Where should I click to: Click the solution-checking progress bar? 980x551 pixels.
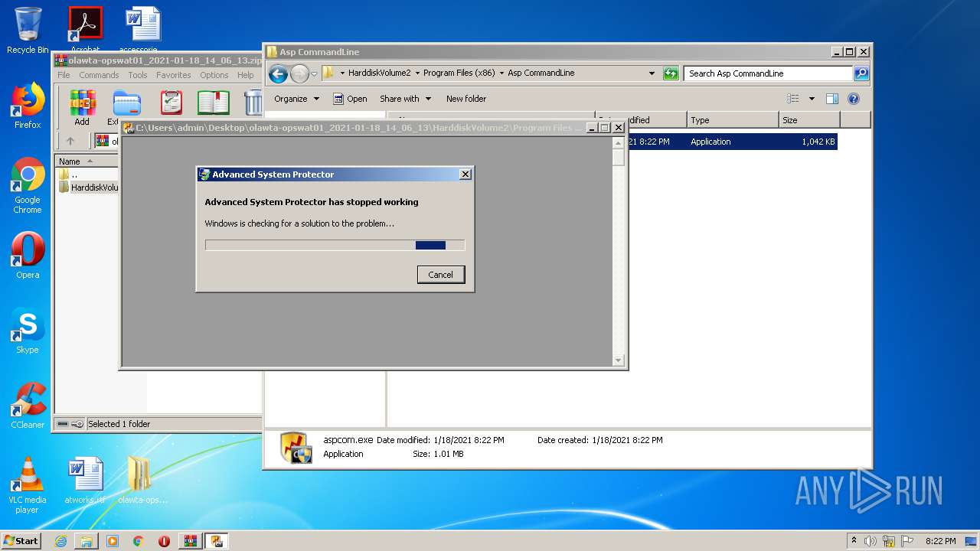tap(335, 245)
